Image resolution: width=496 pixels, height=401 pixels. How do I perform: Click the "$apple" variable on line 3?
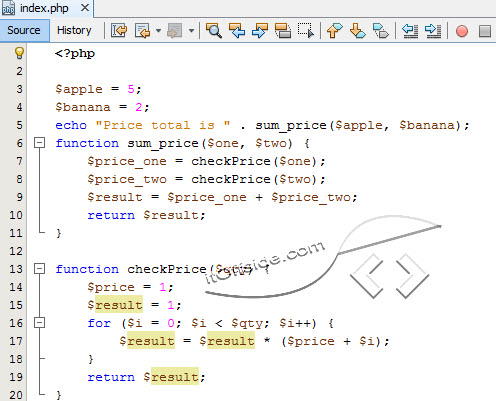pos(79,89)
